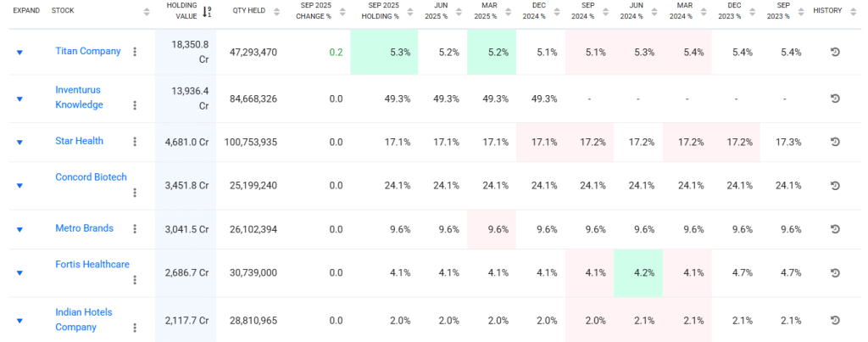Image resolution: width=868 pixels, height=342 pixels.
Task: Open three-dot menu beside Titan Company
Action: click(135, 52)
